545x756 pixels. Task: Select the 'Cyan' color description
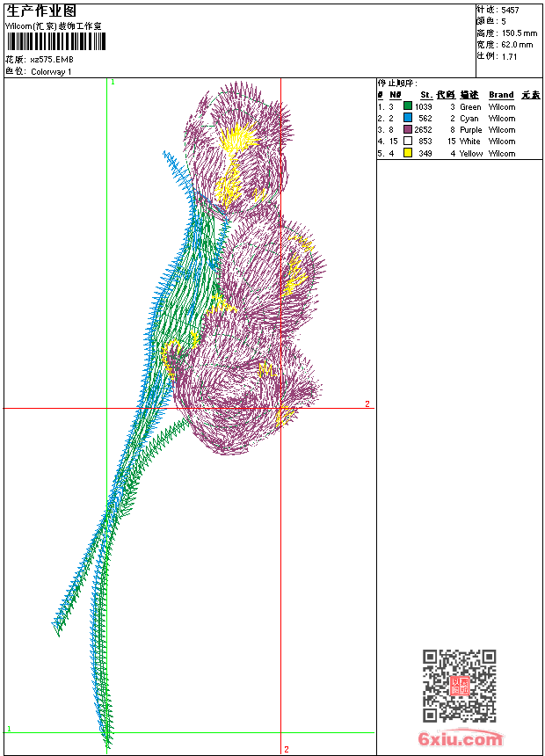pyautogui.click(x=469, y=119)
